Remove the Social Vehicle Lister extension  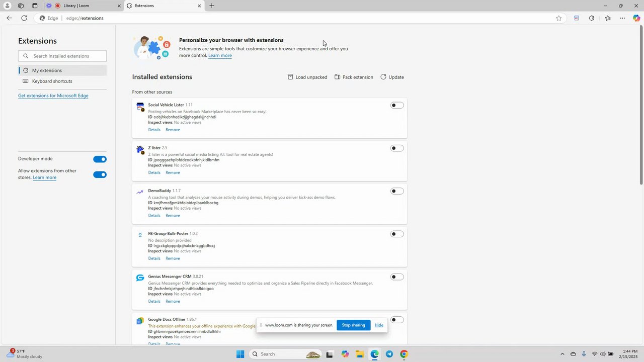173,130
